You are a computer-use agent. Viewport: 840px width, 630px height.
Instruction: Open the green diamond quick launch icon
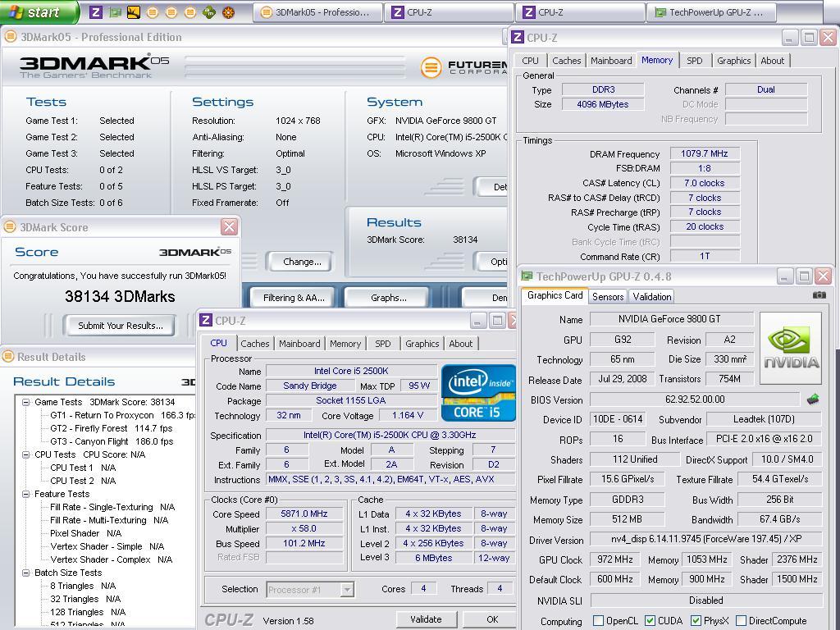pos(209,11)
